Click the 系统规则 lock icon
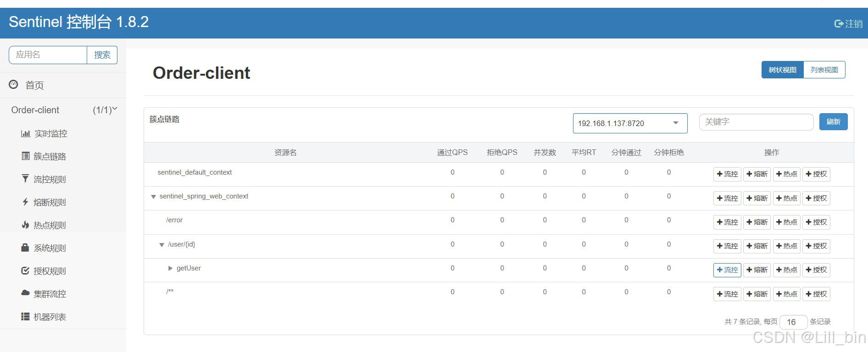This screenshot has height=352, width=868. click(x=25, y=247)
